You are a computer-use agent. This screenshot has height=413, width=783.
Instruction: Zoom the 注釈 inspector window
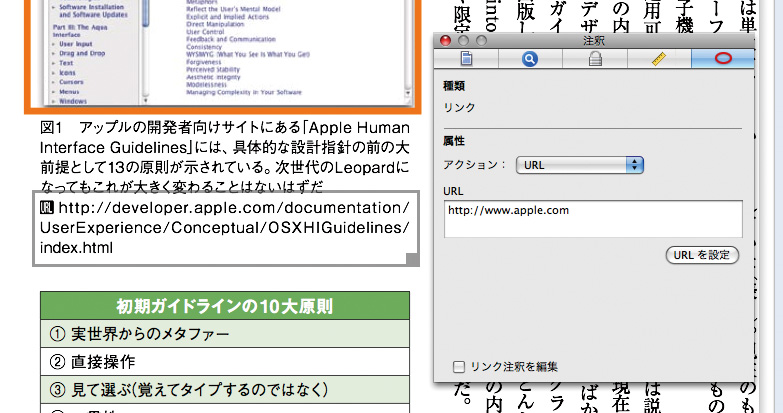point(481,40)
